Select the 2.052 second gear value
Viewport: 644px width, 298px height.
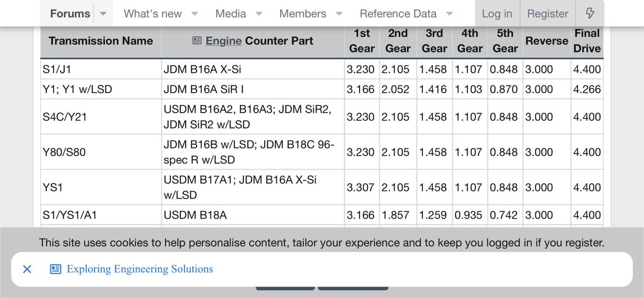pos(398,89)
